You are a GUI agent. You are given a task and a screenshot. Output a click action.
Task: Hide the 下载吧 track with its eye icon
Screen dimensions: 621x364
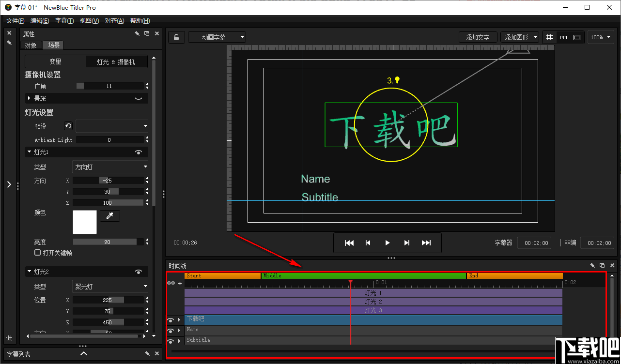171,320
